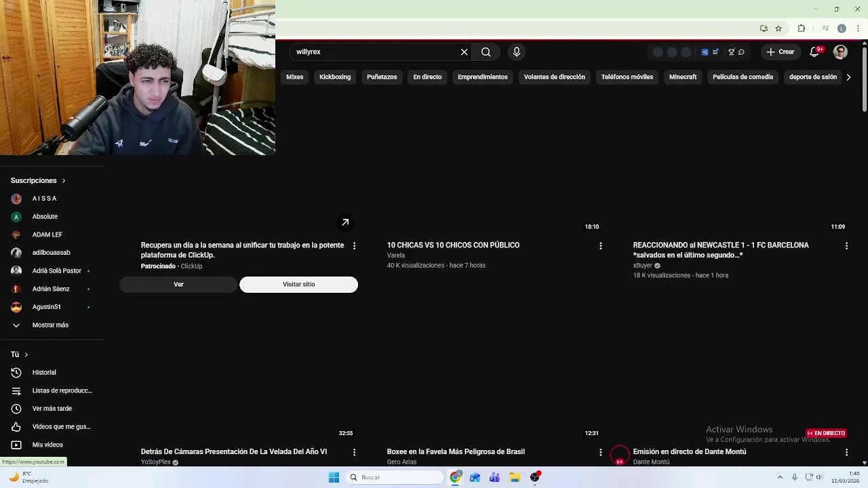The width and height of the screenshot is (868, 488).
Task: Click the Windows taskbar Buscar field
Action: [x=395, y=477]
